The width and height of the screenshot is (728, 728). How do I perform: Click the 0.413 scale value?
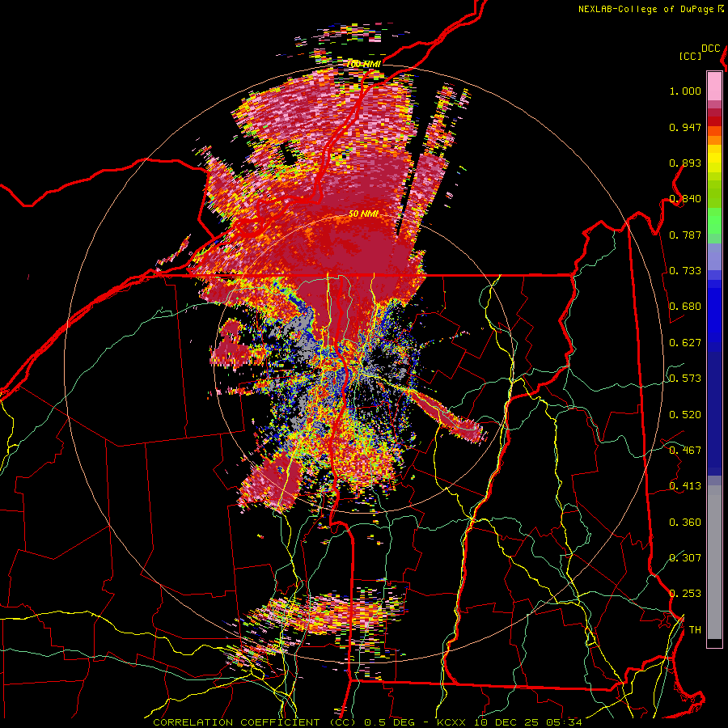tap(685, 486)
